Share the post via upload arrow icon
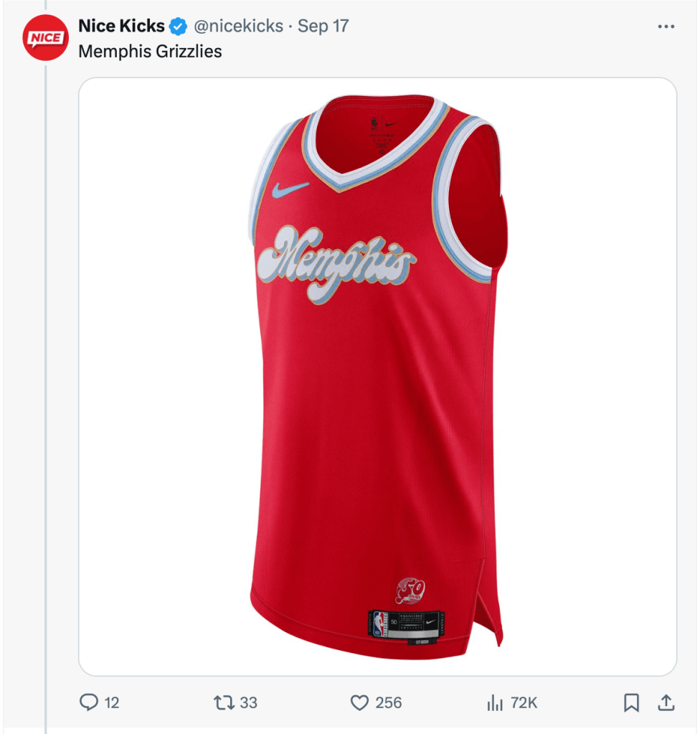Viewport: 700px width, 734px height. 666,702
